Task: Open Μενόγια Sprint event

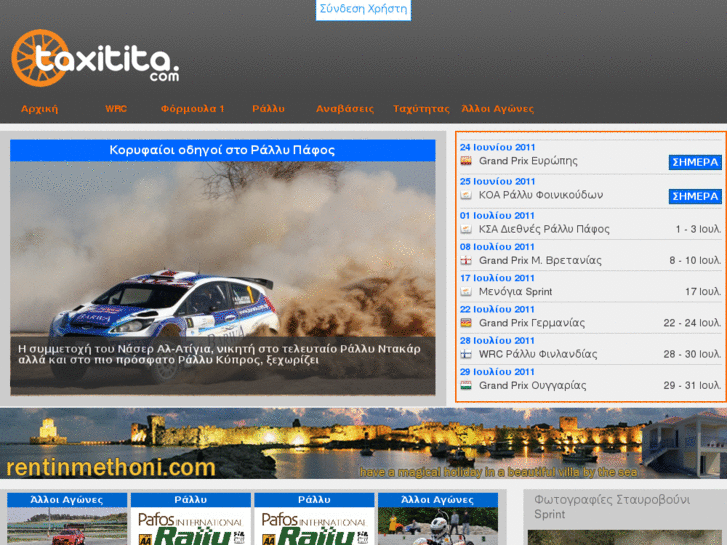Action: pos(516,292)
